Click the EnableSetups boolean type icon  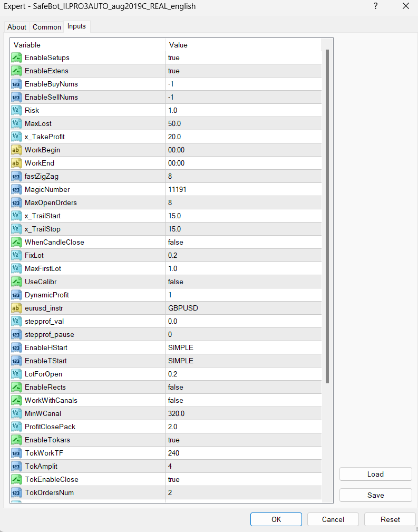(17, 57)
